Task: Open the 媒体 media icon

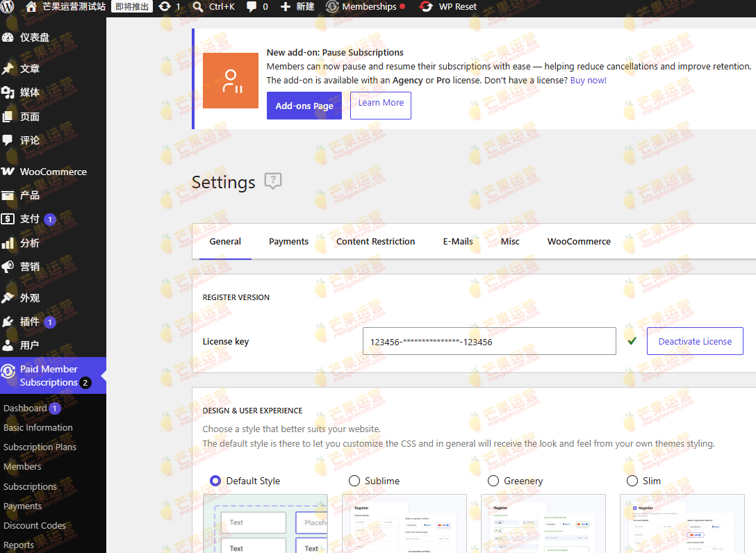Action: [x=8, y=92]
